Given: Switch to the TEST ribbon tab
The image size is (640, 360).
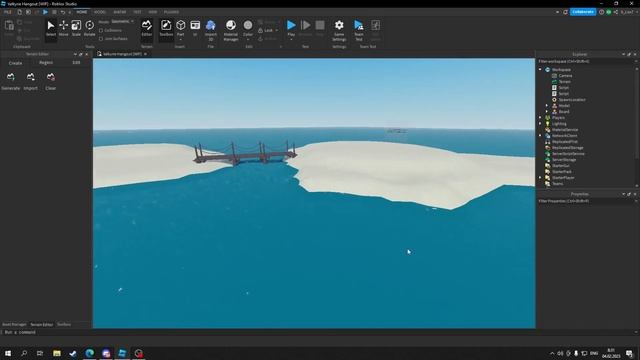Looking at the screenshot, I should coord(138,12).
